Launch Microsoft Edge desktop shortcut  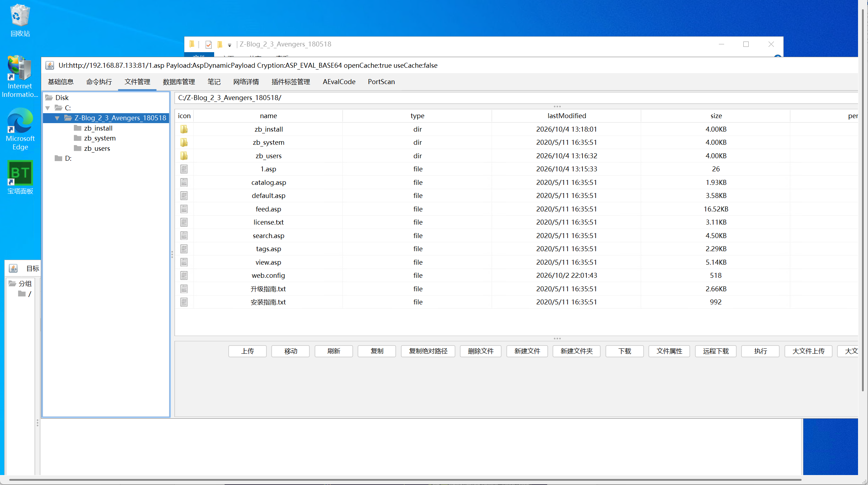click(20, 129)
